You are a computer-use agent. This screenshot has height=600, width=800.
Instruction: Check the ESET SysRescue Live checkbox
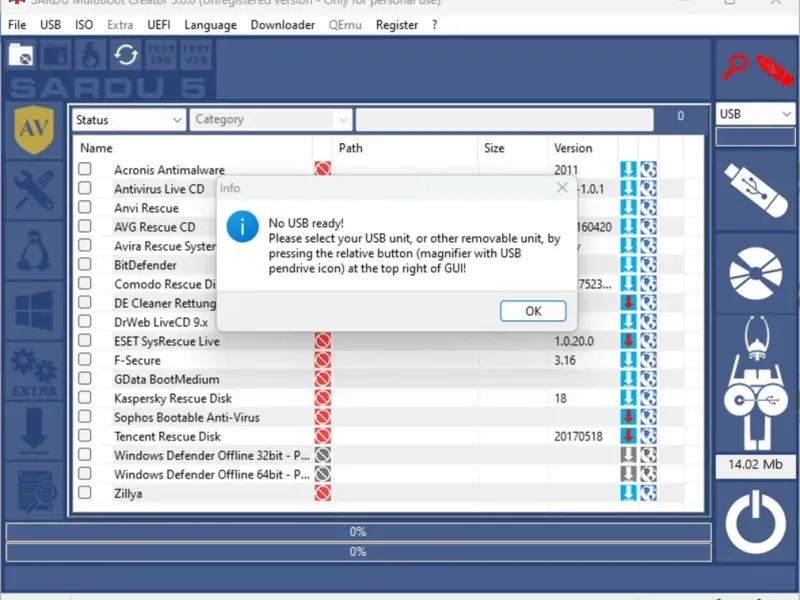(85, 340)
